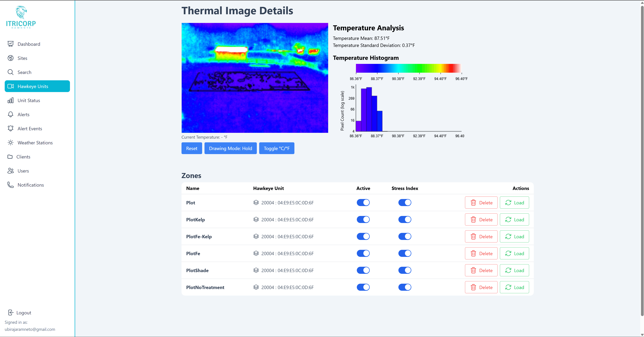The width and height of the screenshot is (644, 337).
Task: Go to Alert Events page
Action: [x=30, y=129]
